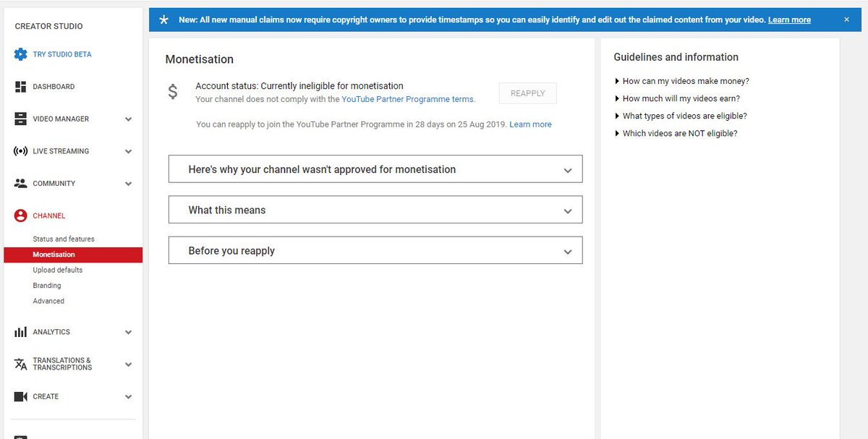The height and width of the screenshot is (439, 868).
Task: Click the Live Streaming broadcast icon
Action: [20, 151]
